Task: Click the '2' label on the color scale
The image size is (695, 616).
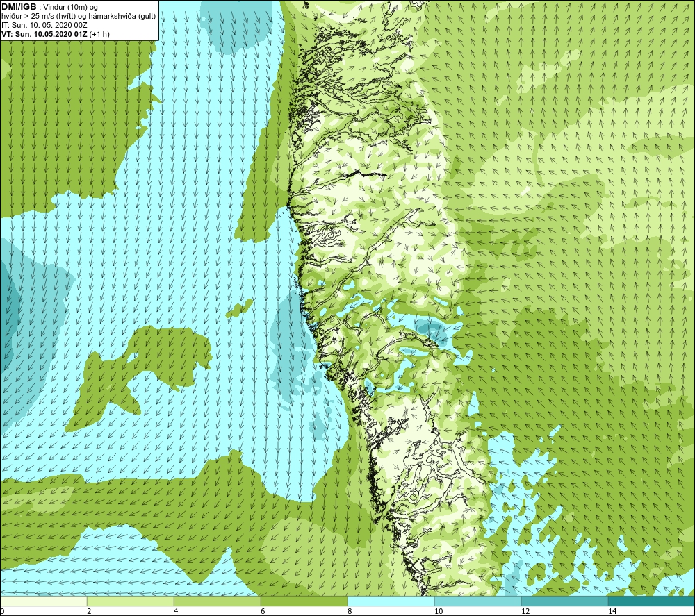Action: coord(89,611)
